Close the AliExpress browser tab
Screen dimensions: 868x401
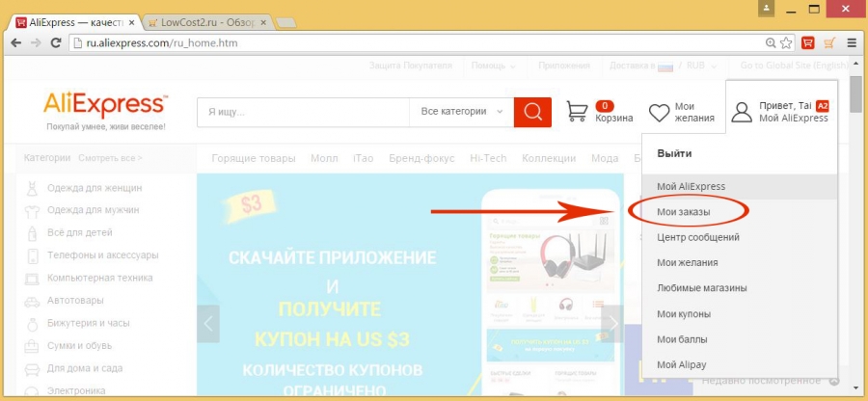133,23
